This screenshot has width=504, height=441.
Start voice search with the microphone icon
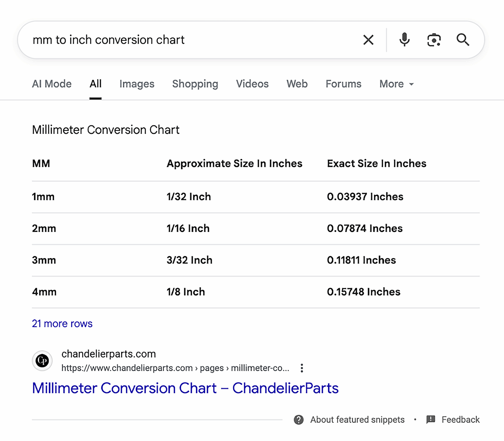(404, 40)
